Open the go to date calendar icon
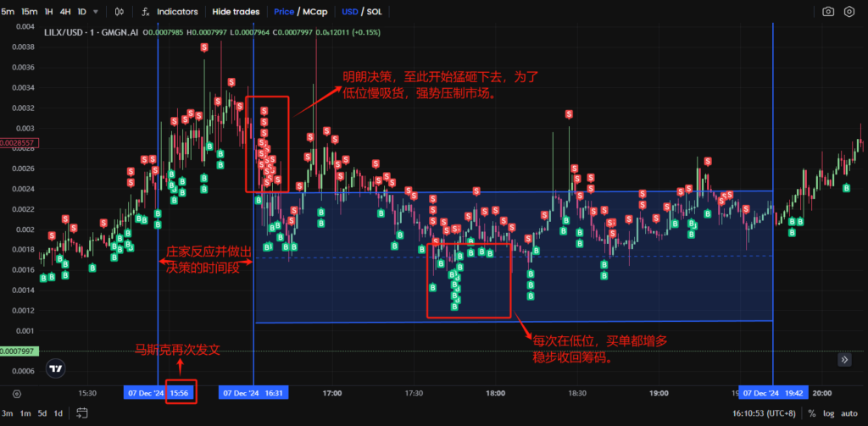 [x=82, y=412]
